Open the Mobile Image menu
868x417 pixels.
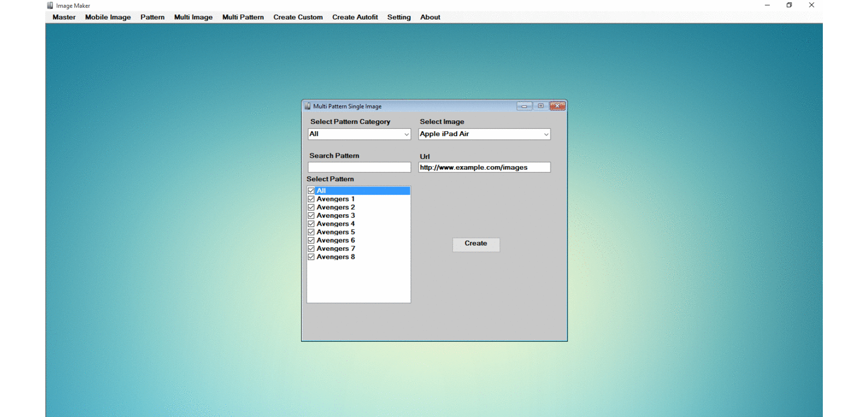point(108,17)
